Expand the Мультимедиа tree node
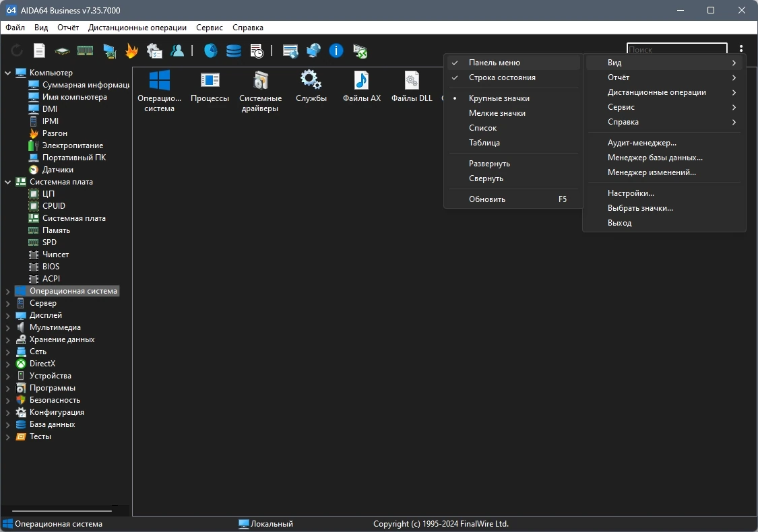Image resolution: width=758 pixels, height=532 pixels. coord(7,327)
